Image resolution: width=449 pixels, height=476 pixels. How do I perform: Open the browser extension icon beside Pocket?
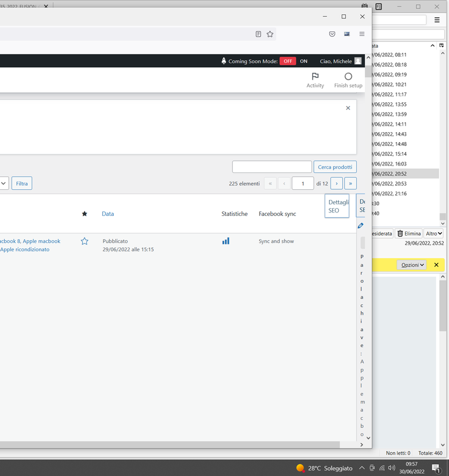347,34
